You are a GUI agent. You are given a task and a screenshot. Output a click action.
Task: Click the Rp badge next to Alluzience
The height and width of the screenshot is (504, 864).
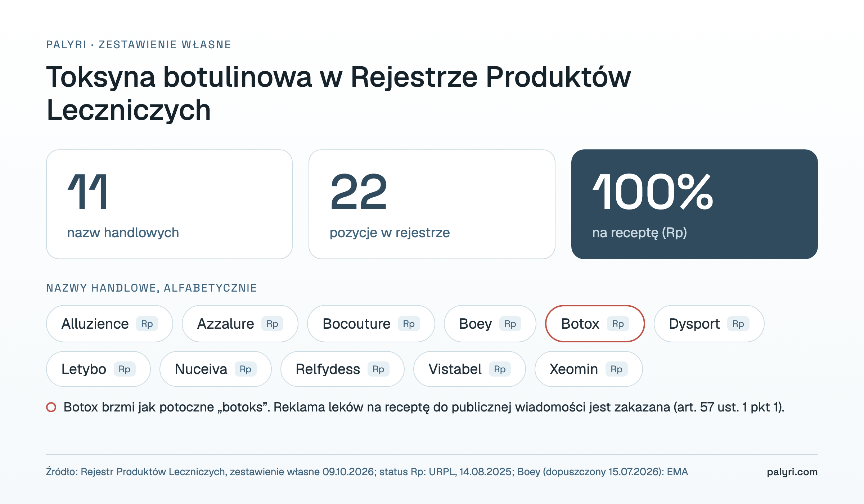click(x=147, y=324)
